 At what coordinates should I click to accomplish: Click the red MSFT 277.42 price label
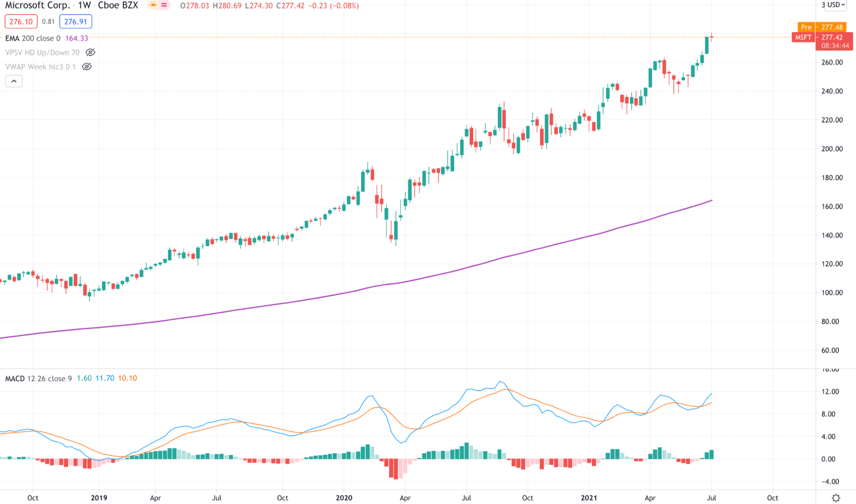coord(822,38)
